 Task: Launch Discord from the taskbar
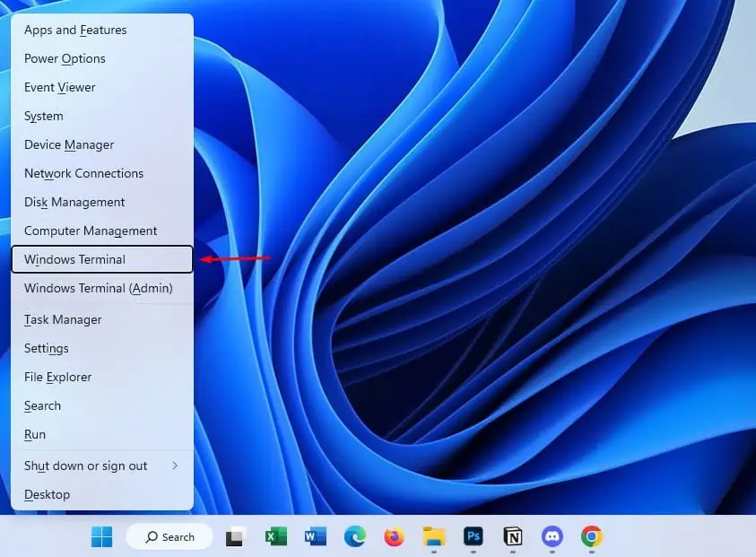click(x=552, y=536)
